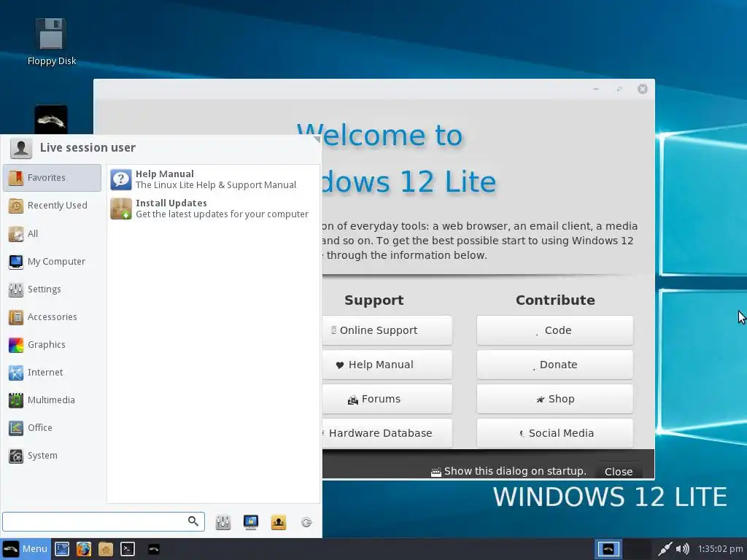Click the Online Support button
747x560 pixels.
click(x=387, y=330)
